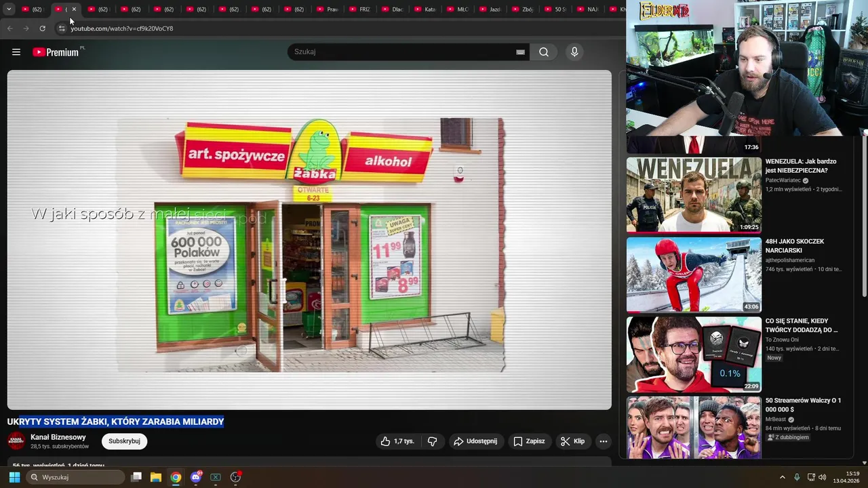Open Kanał Biznesowy channel name link

pos(58,437)
